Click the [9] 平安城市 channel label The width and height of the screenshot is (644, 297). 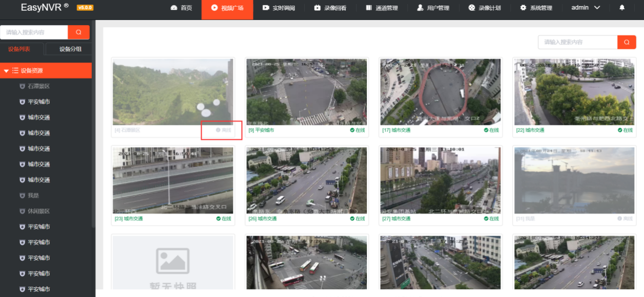[261, 131]
